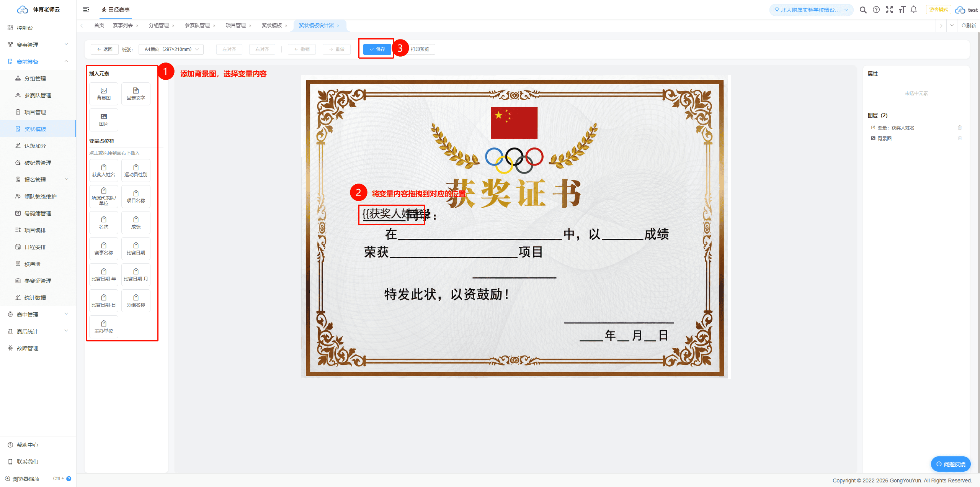This screenshot has height=487, width=980.
Task: Toggle fullscreen mode icon
Action: pyautogui.click(x=889, y=10)
